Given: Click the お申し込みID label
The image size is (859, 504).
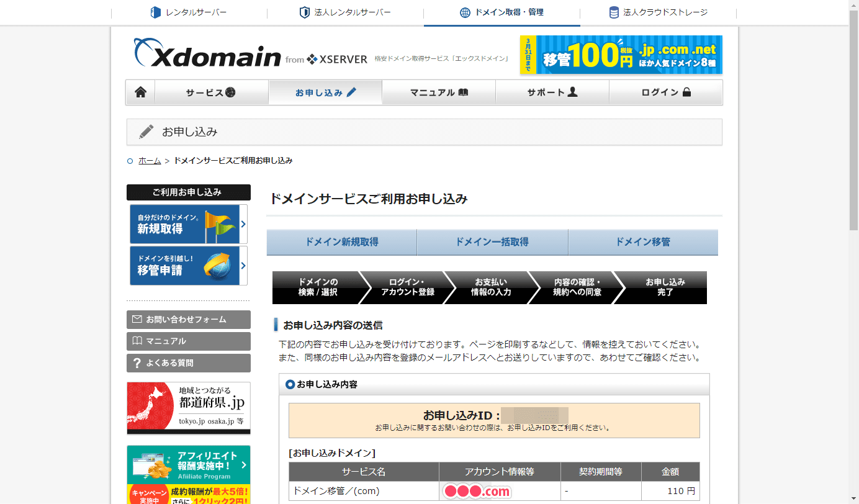Looking at the screenshot, I should tap(462, 415).
